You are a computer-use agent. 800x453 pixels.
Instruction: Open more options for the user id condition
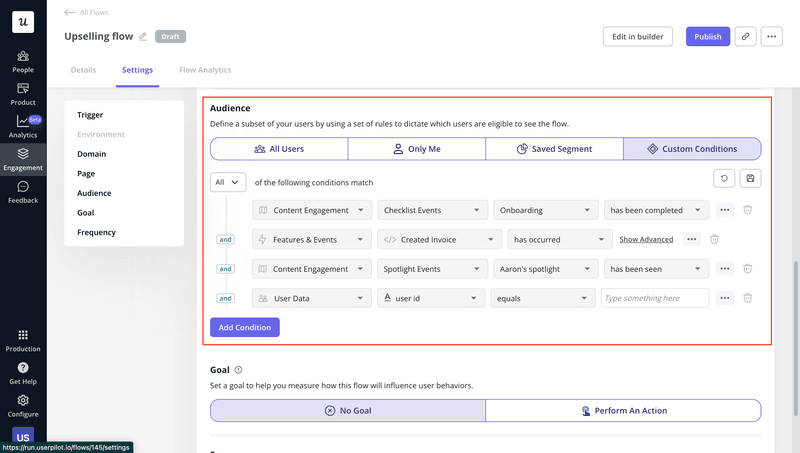click(724, 298)
